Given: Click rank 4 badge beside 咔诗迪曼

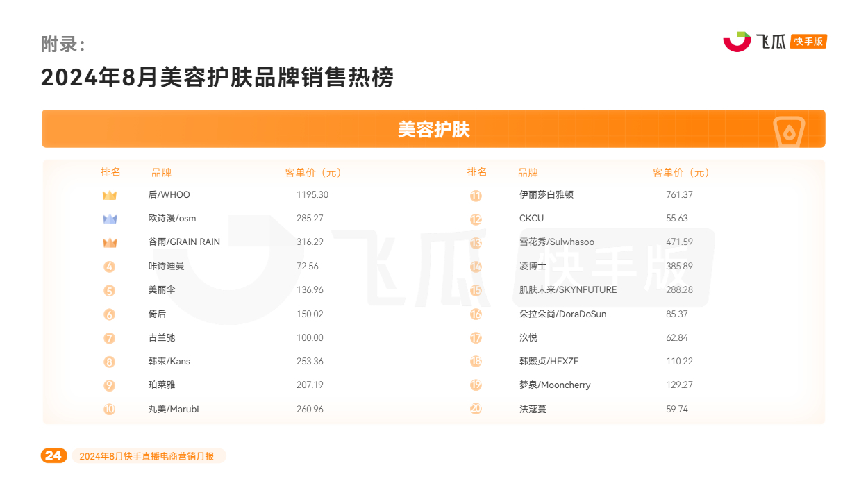Looking at the screenshot, I should (110, 267).
